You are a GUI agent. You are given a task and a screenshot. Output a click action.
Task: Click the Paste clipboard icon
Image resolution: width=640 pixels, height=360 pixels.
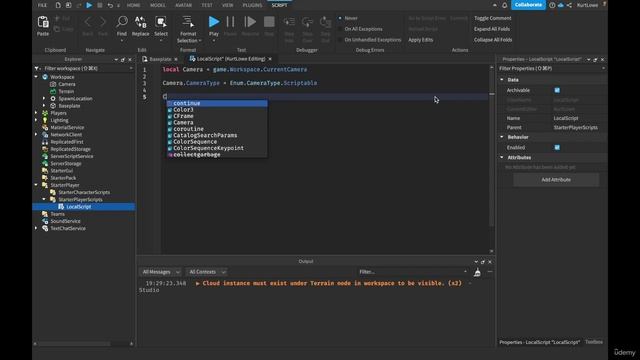click(43, 22)
